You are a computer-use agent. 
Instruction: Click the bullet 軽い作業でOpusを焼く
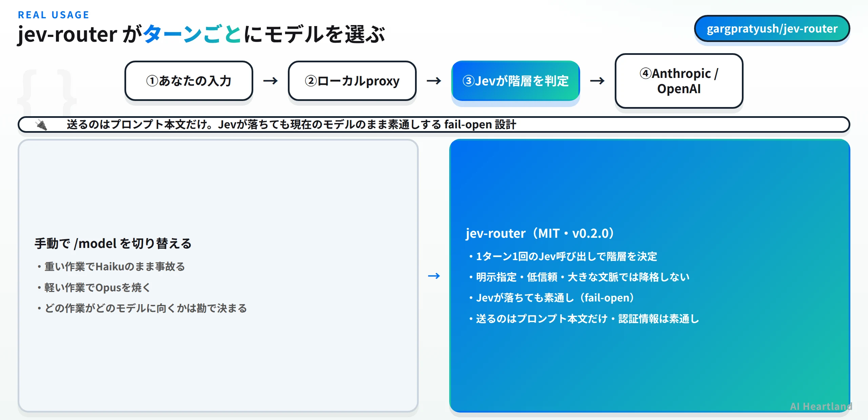(x=94, y=288)
